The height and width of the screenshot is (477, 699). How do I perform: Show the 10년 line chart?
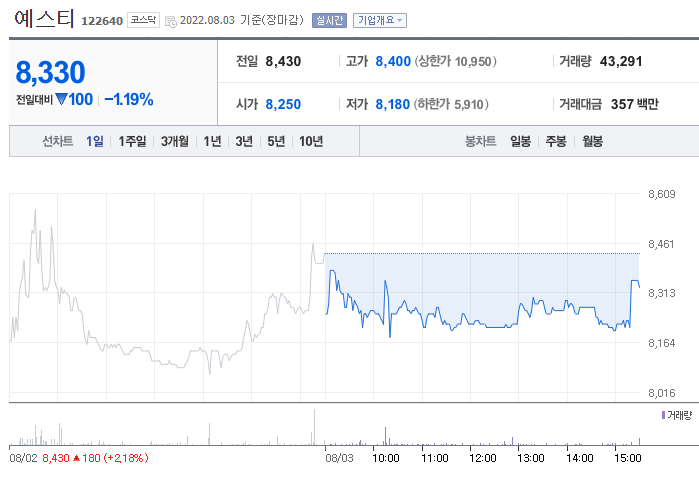pyautogui.click(x=311, y=141)
